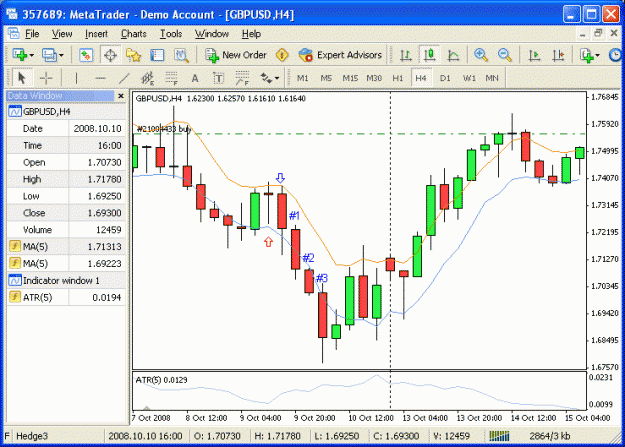Click the Volume value 12459
625x447 pixels.
(x=108, y=230)
